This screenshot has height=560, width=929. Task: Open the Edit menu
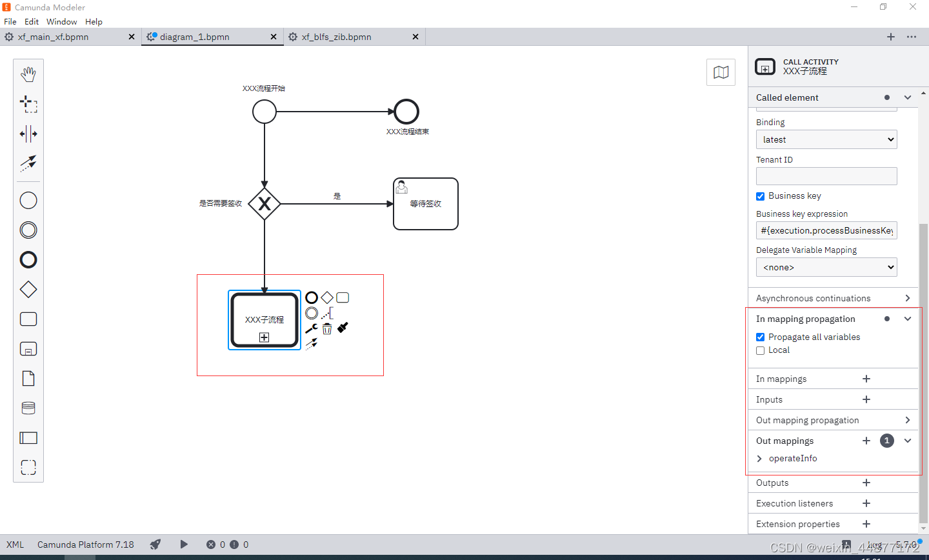point(32,21)
